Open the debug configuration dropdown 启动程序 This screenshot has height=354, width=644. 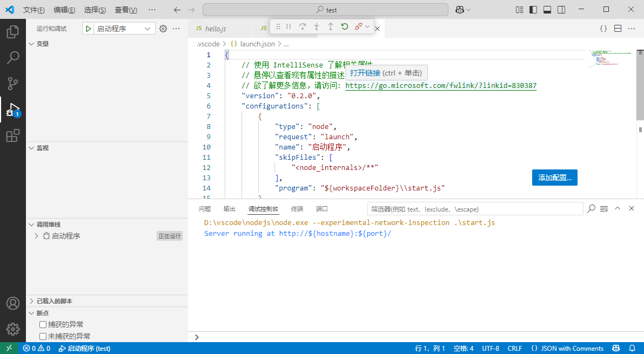(x=123, y=29)
